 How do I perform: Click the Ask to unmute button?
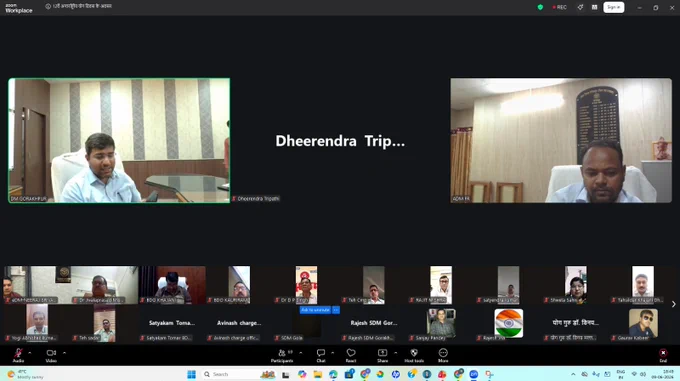[x=315, y=310]
